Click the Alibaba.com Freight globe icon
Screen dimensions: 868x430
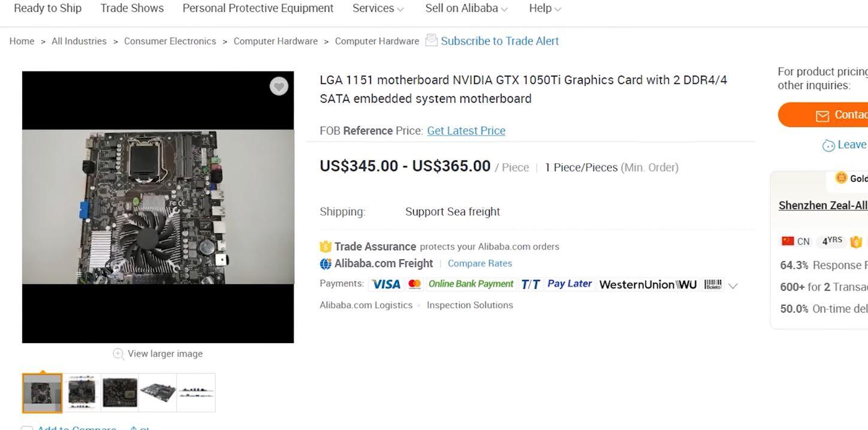[x=325, y=263]
